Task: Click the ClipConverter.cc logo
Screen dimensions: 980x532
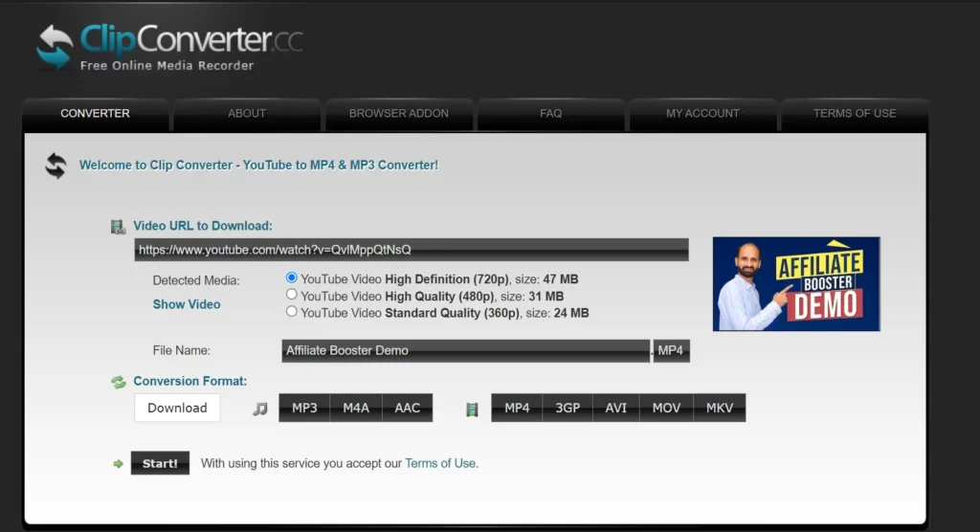Action: [x=169, y=46]
